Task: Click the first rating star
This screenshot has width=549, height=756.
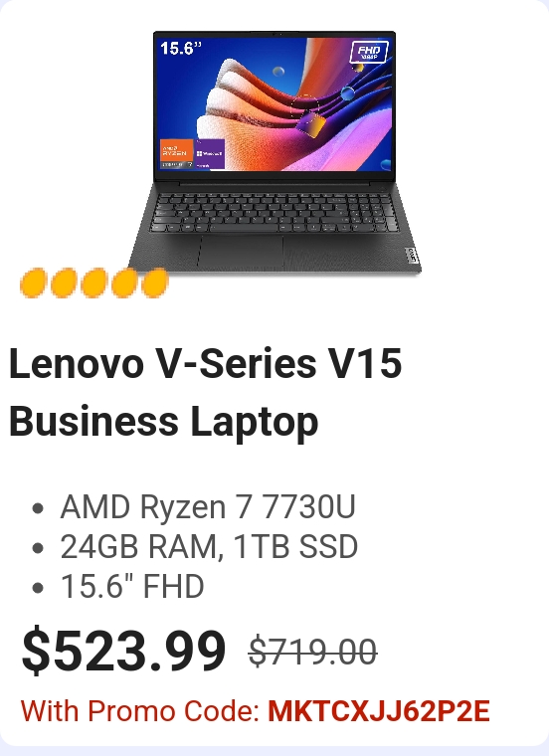Action: click(33, 283)
